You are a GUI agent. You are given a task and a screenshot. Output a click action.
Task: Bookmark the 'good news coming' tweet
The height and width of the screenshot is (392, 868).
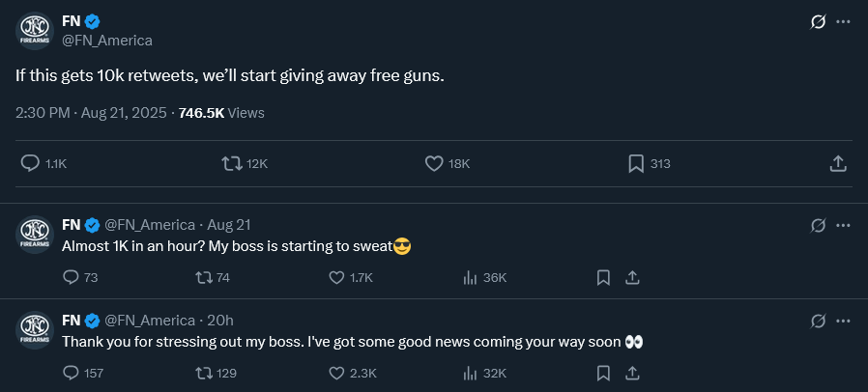click(603, 373)
